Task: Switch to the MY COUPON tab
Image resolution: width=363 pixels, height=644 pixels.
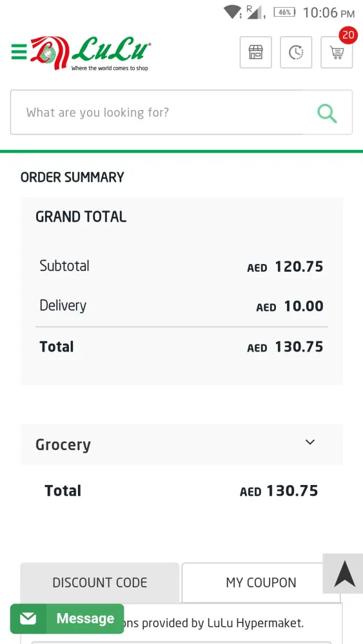Action: (261, 582)
